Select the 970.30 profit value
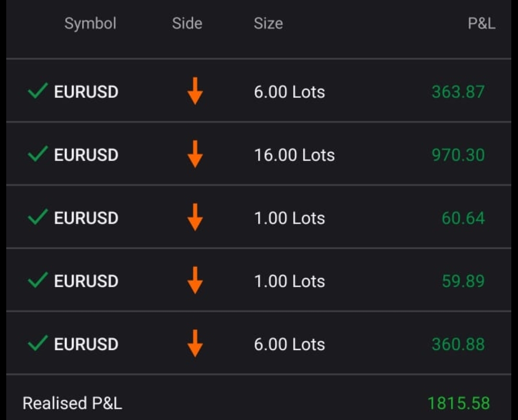 (x=458, y=155)
